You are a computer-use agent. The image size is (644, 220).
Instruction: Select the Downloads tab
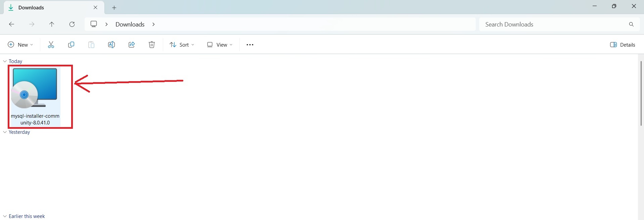[x=54, y=7]
